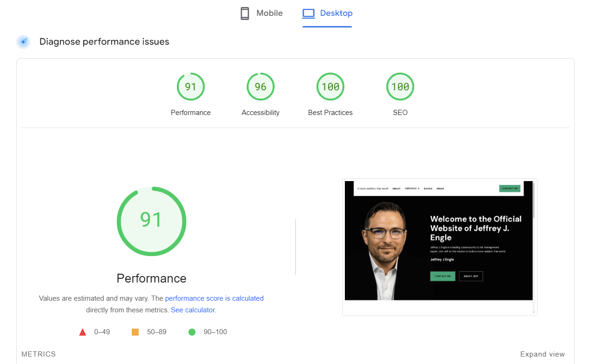Click the large 91 performance gauge
The image size is (592, 364).
coord(151,221)
